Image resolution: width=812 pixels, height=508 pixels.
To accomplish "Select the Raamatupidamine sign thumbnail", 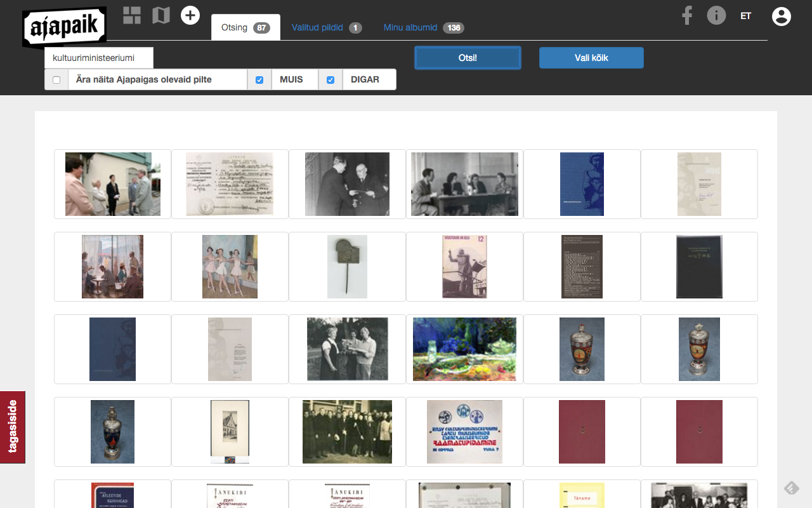I will pos(464,432).
